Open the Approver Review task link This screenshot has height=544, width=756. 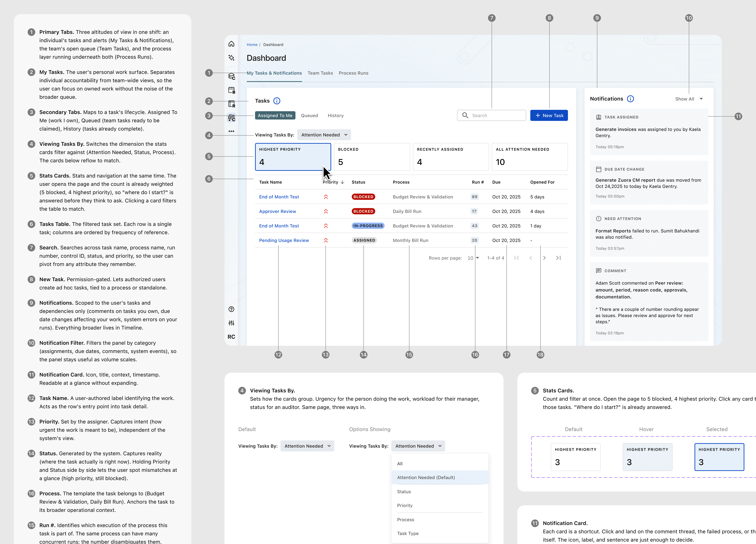[277, 212]
